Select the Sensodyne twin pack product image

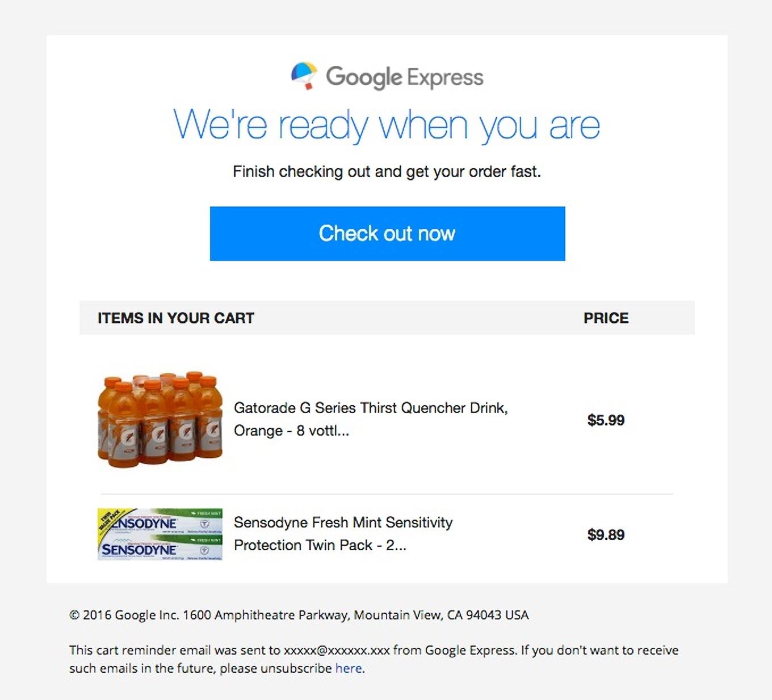(160, 534)
